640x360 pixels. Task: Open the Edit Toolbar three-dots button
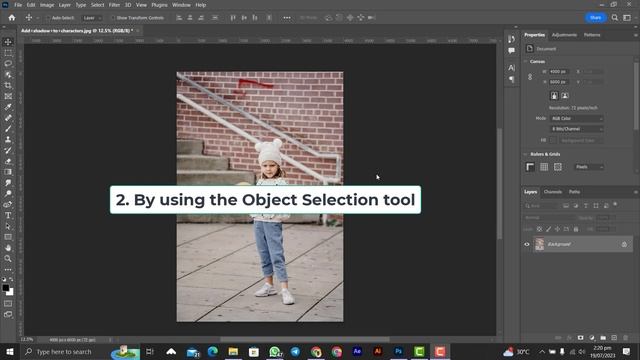(x=8, y=270)
